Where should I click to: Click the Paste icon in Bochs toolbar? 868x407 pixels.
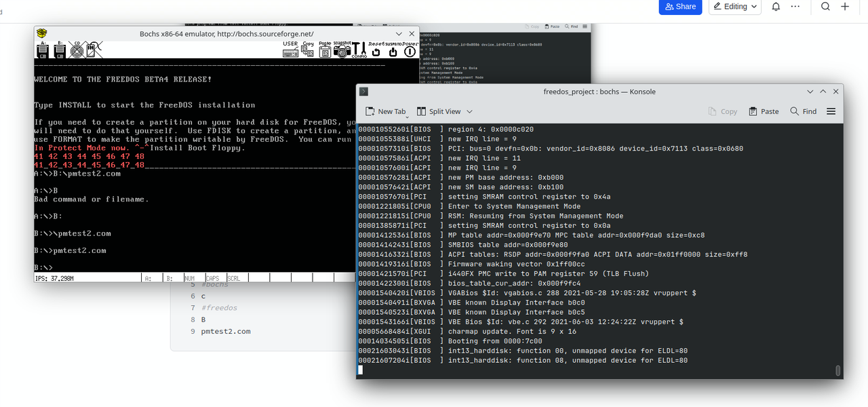(x=325, y=50)
